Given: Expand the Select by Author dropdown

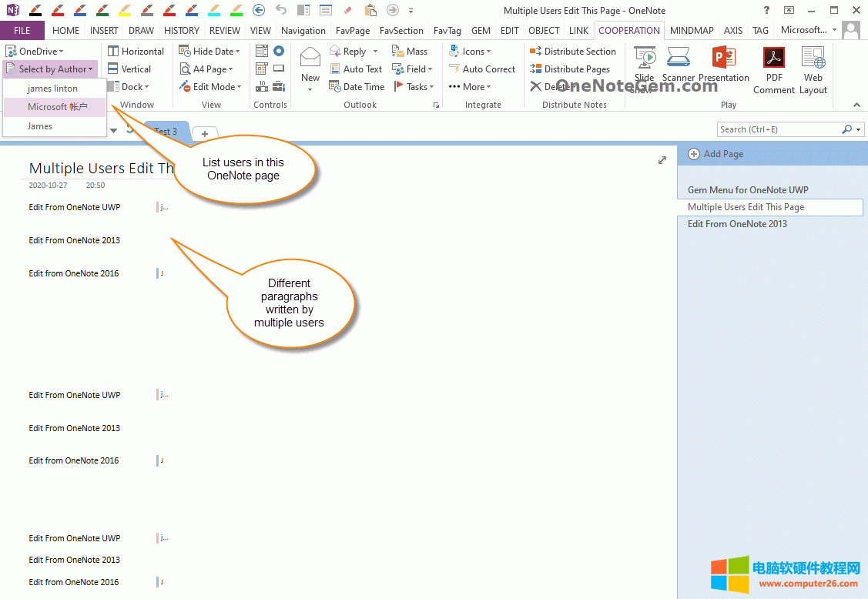Looking at the screenshot, I should click(x=51, y=69).
